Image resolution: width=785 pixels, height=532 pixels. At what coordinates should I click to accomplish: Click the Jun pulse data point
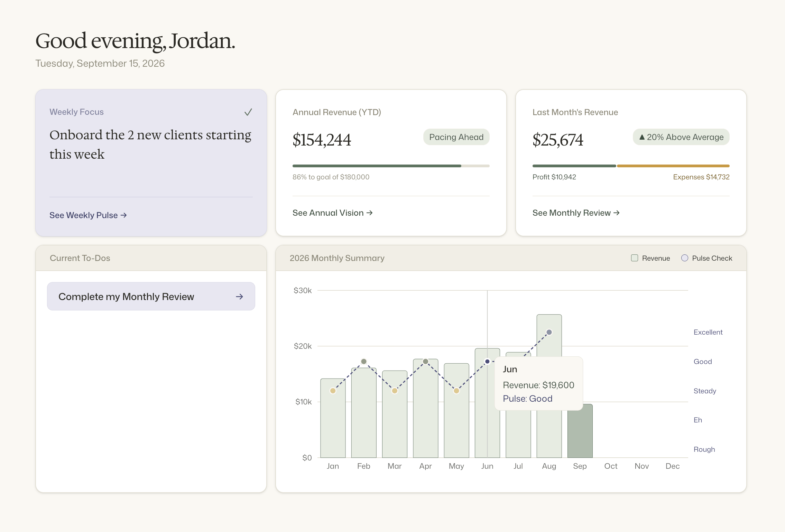(487, 362)
